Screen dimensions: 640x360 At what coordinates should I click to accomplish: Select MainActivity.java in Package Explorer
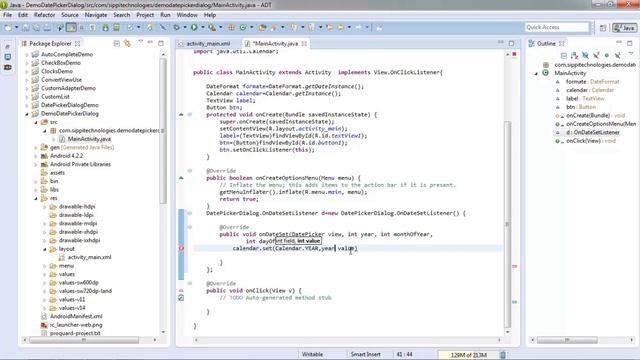coord(89,139)
